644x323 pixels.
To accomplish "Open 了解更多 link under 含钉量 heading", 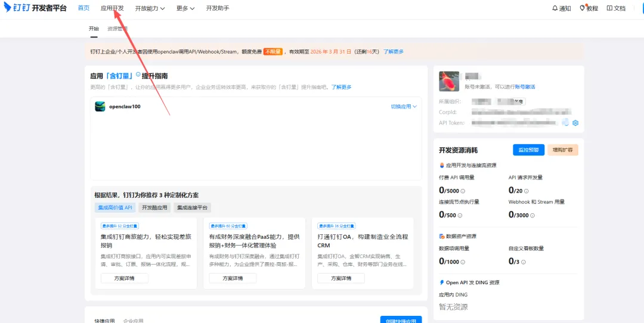I will pyautogui.click(x=342, y=87).
